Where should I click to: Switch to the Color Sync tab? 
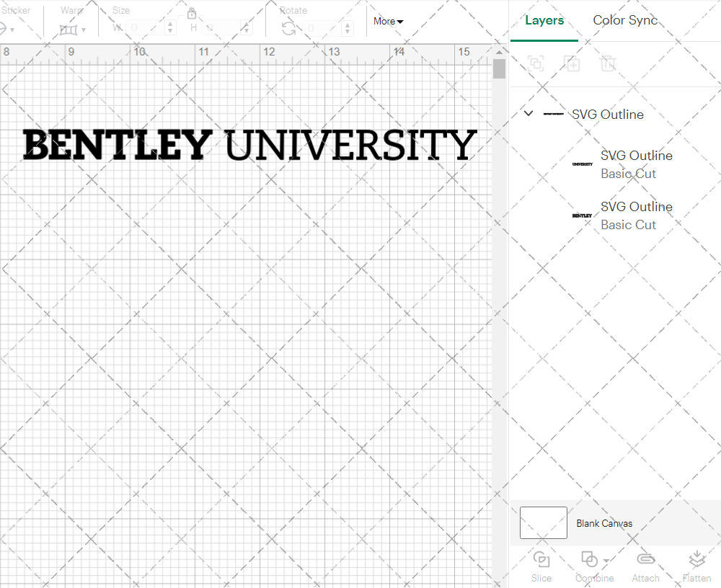pos(625,20)
